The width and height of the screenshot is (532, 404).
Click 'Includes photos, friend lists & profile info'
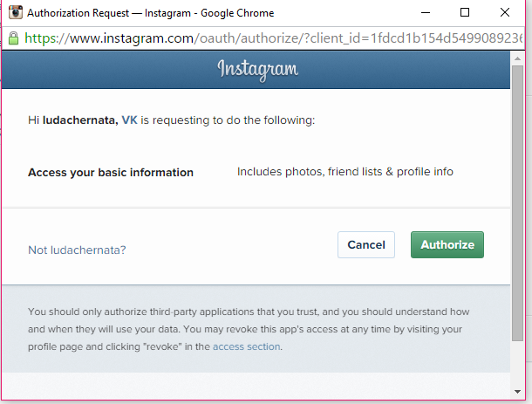[x=345, y=172]
